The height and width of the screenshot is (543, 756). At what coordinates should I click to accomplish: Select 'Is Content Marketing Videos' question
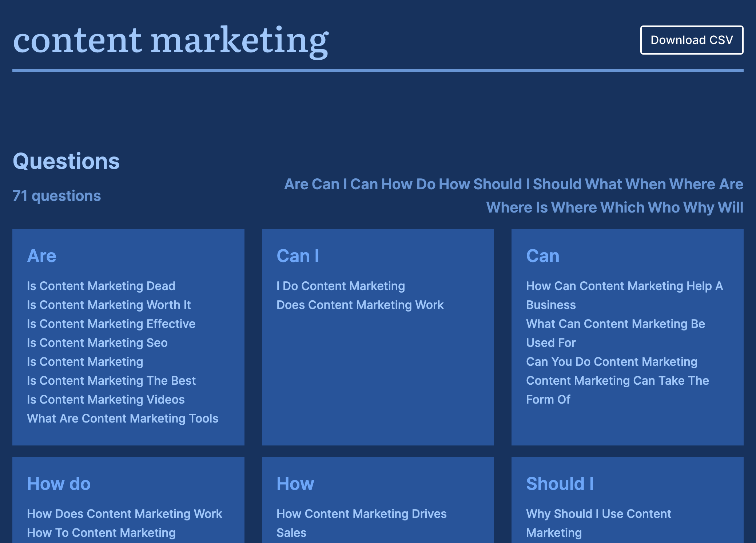point(106,400)
